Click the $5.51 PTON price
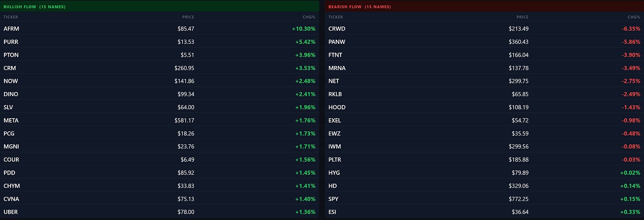Viewport: 644px width, 220px height. click(x=188, y=55)
